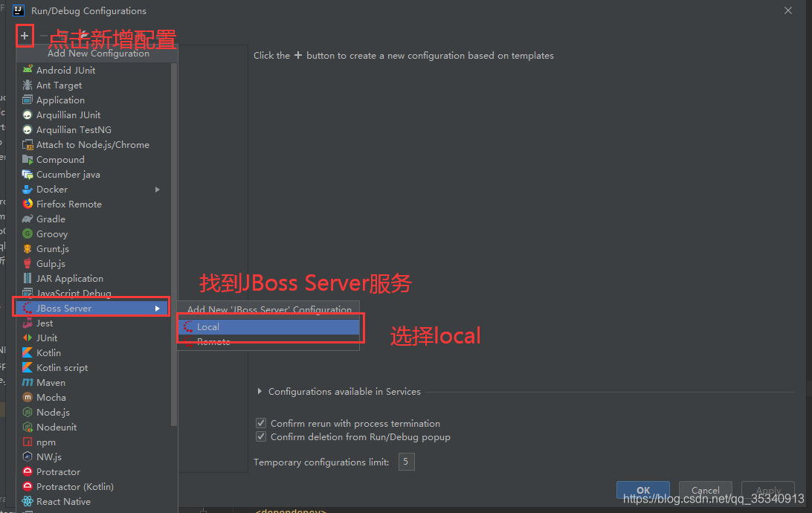
Task: Edit the Temporary configurations limit field
Action: [406, 461]
